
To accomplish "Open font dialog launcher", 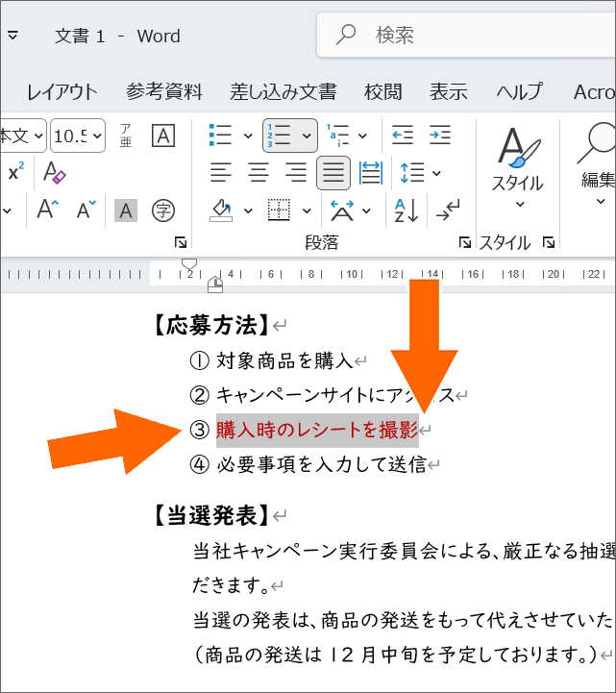I will pos(181,242).
